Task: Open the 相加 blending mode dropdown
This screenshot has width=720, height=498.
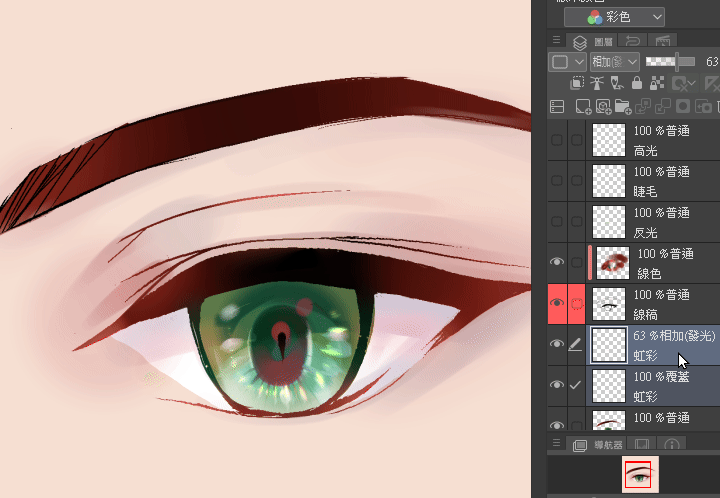Action: pos(614,62)
